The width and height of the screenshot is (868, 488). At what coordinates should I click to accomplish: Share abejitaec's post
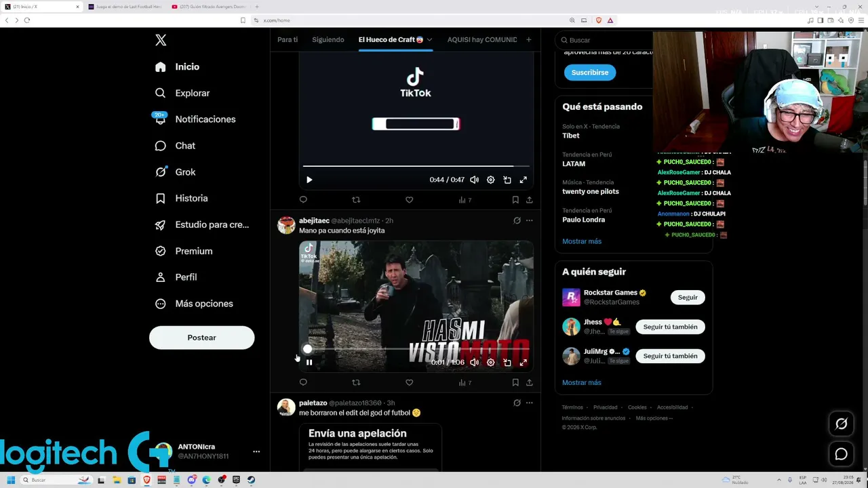pos(530,383)
